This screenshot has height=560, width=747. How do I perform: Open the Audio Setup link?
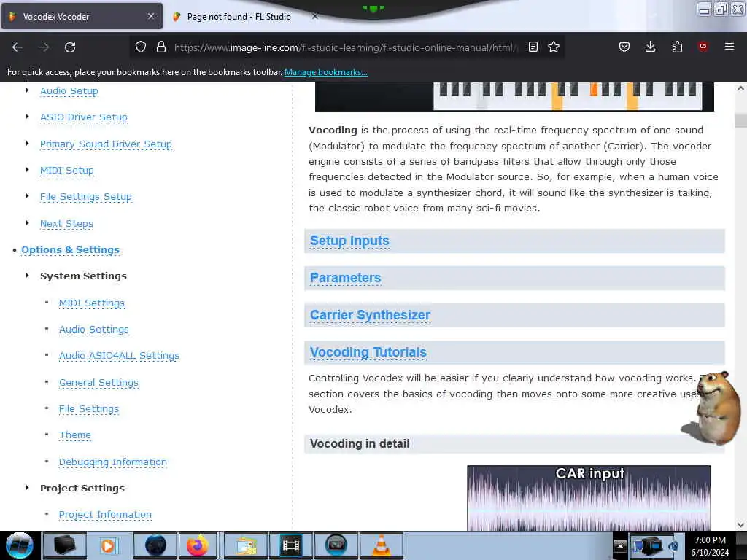(69, 90)
